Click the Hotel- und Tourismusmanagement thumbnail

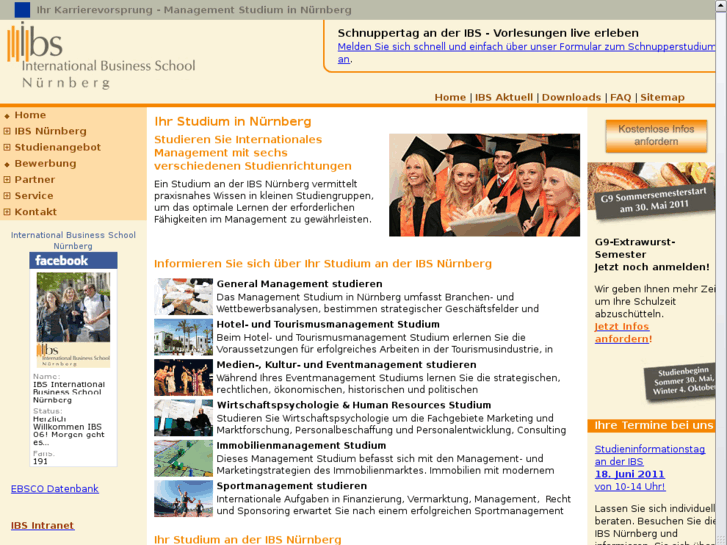coord(184,337)
